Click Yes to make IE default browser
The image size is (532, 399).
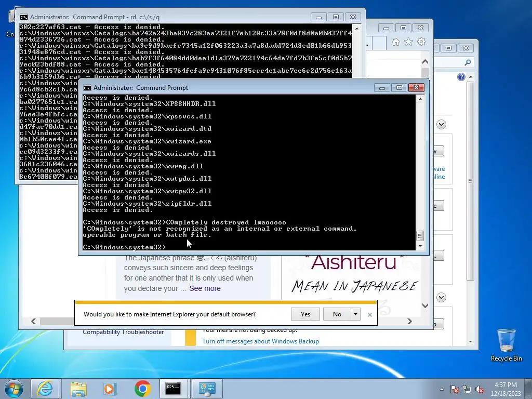click(x=305, y=314)
